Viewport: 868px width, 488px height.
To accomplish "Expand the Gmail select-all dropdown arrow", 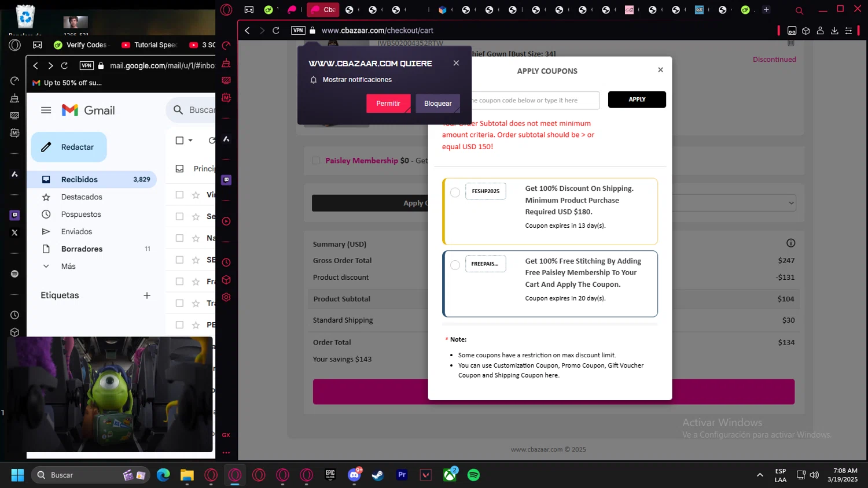I will (x=190, y=141).
